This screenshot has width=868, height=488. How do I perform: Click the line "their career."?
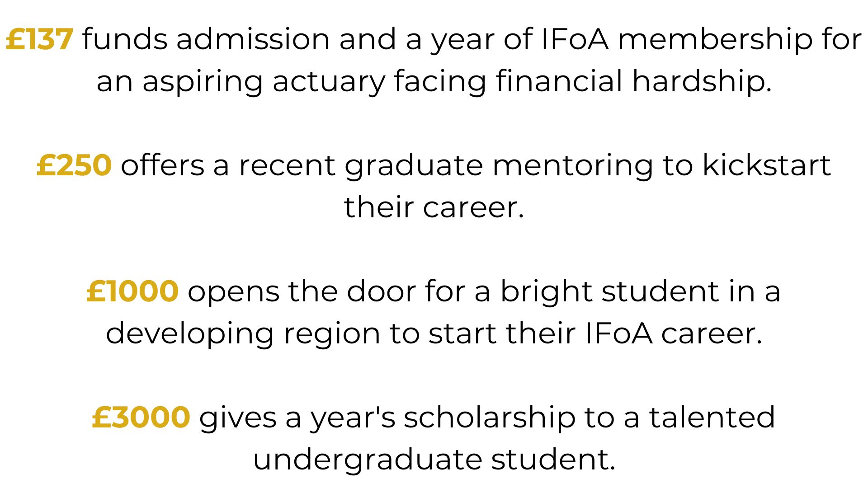pyautogui.click(x=434, y=207)
